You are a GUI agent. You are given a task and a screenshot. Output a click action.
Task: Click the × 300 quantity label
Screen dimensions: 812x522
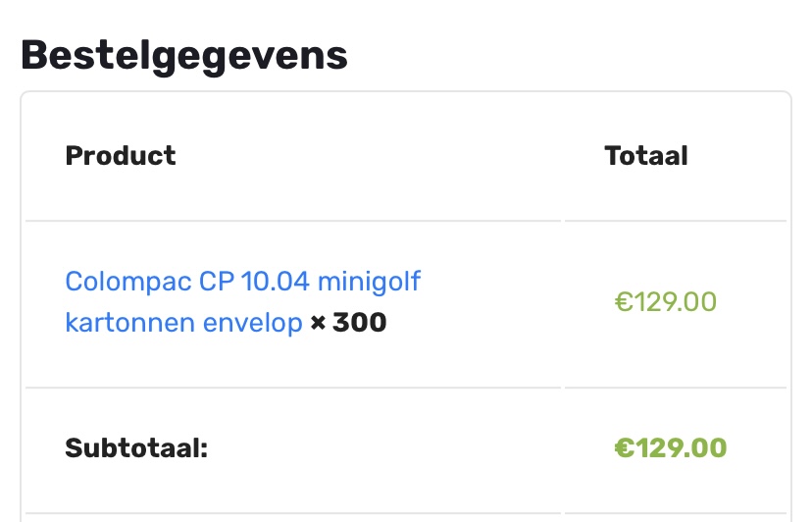[348, 323]
